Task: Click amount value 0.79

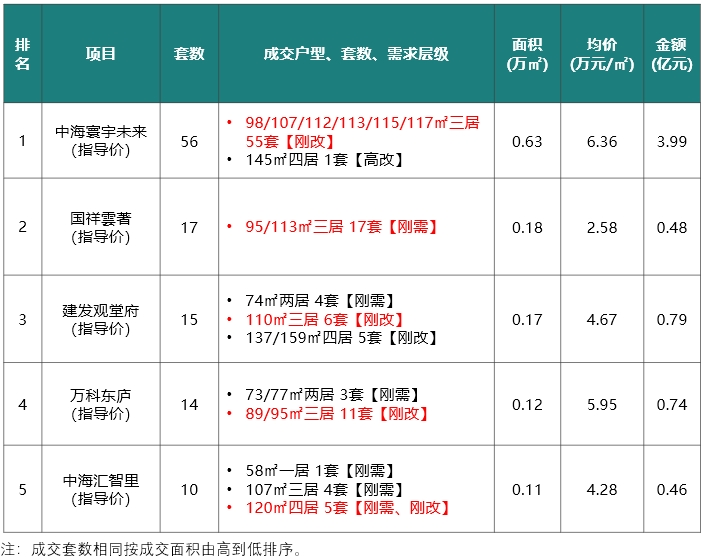Action: point(672,320)
